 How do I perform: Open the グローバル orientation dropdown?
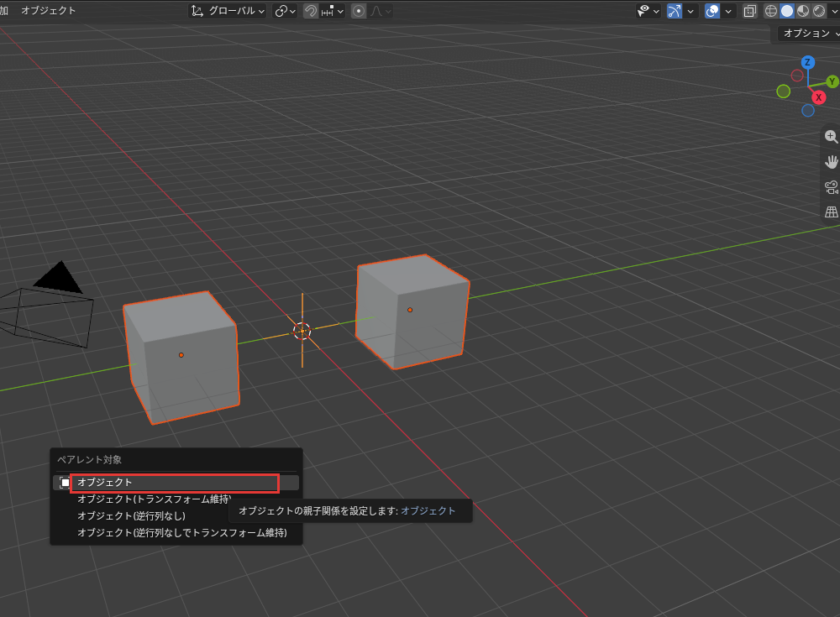click(228, 11)
